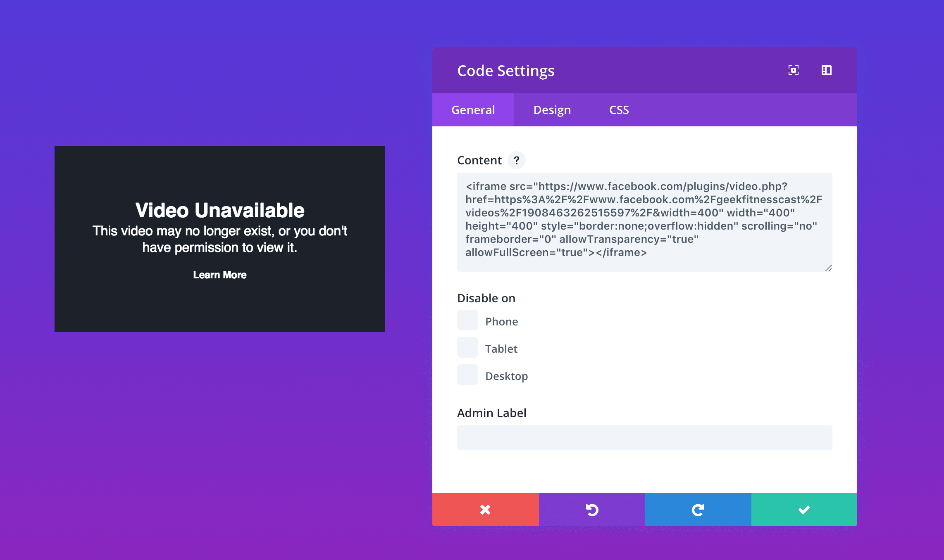Click 'This video may no longer exist' message

[220, 239]
